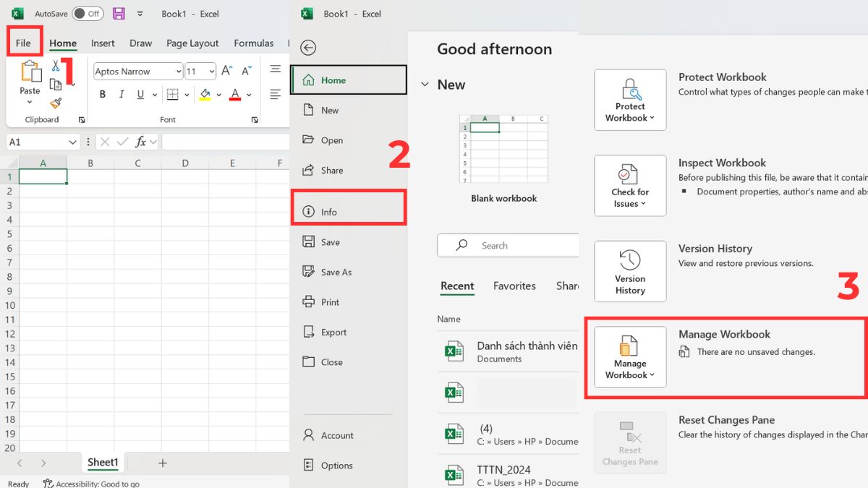The height and width of the screenshot is (488, 868).
Task: Open Options in backstage sidebar
Action: tap(349, 466)
